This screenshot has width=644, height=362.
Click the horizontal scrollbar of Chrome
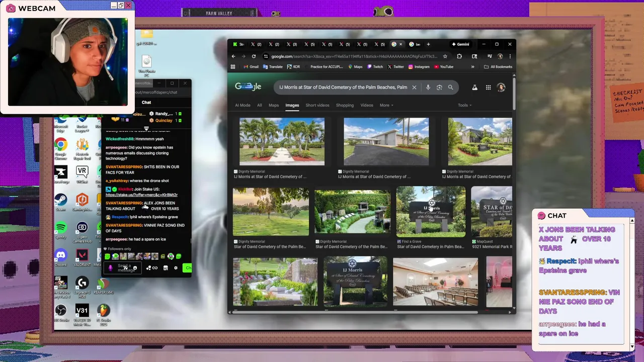coord(355,312)
